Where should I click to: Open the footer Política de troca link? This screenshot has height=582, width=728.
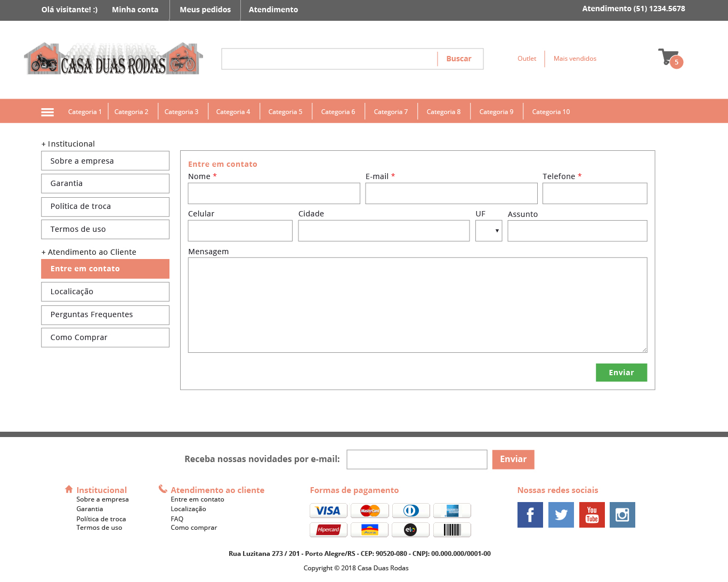[x=101, y=519]
